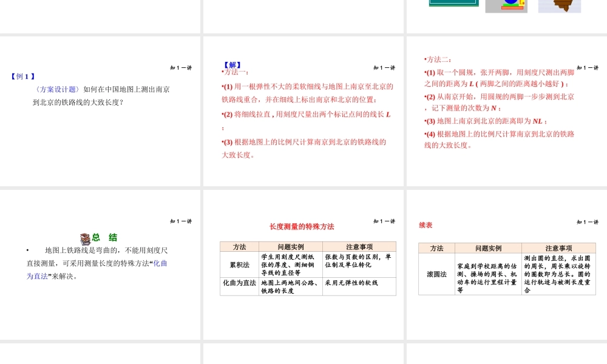Click step (2) 从南京开始 text
Screen dimensions: 607x364
pyautogui.click(x=499, y=102)
